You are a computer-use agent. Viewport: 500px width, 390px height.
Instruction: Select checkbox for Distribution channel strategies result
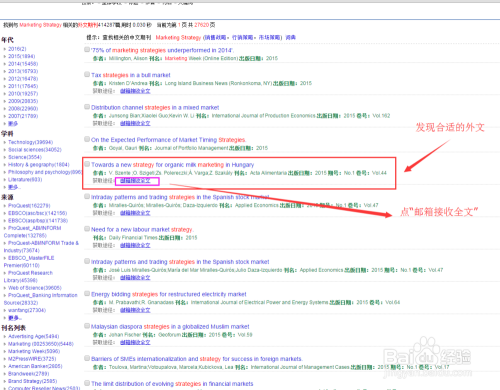[x=87, y=107]
